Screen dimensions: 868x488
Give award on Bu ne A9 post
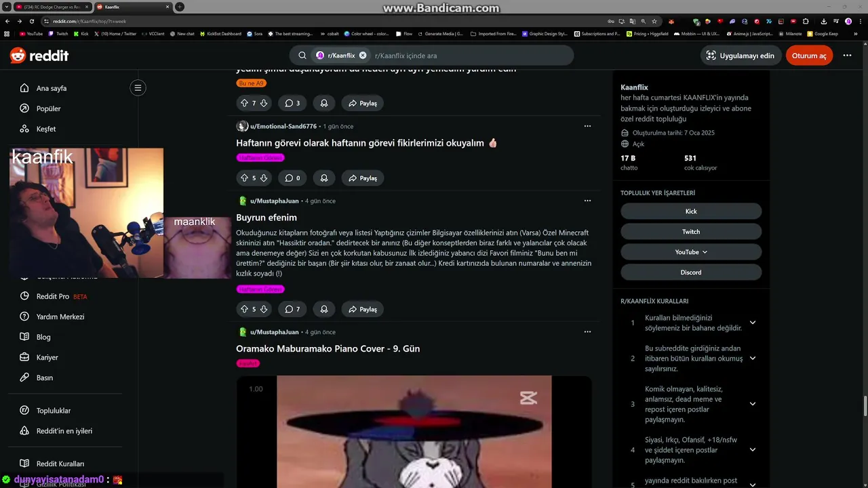coord(324,103)
